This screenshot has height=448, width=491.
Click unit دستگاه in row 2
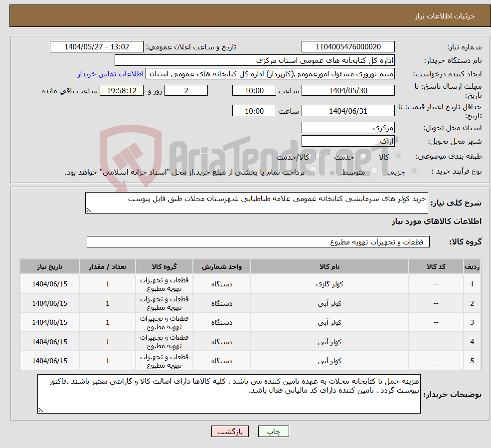click(x=222, y=304)
